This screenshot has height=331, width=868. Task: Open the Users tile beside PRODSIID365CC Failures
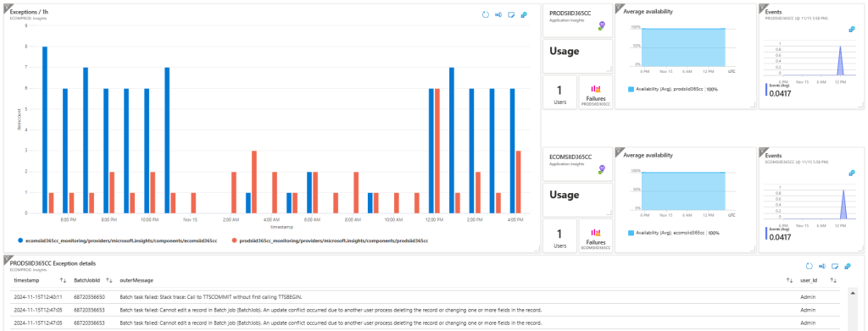point(559,92)
